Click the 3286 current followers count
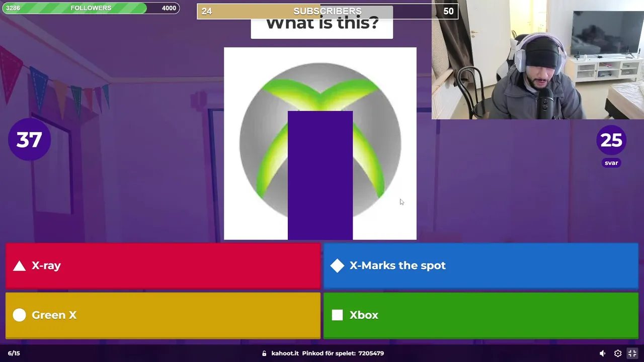Viewport: 644px width, 362px height. tap(13, 8)
